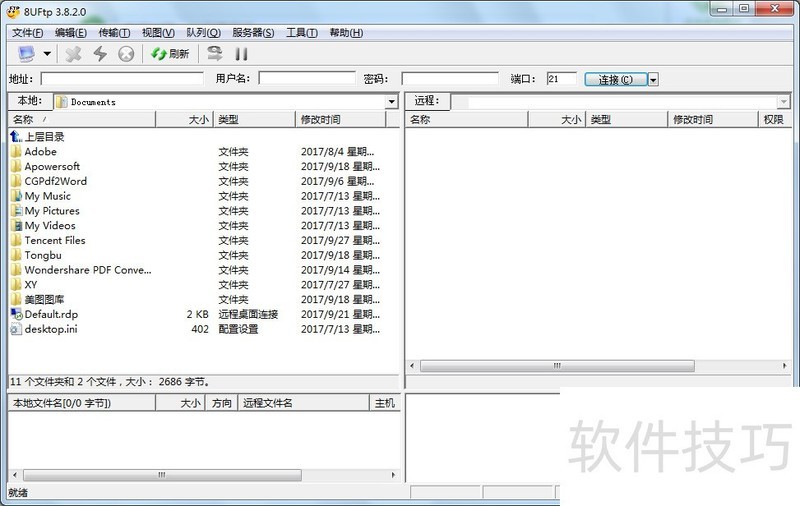This screenshot has width=800, height=506.
Task: Focus the 地址 address input field
Action: 122,79
